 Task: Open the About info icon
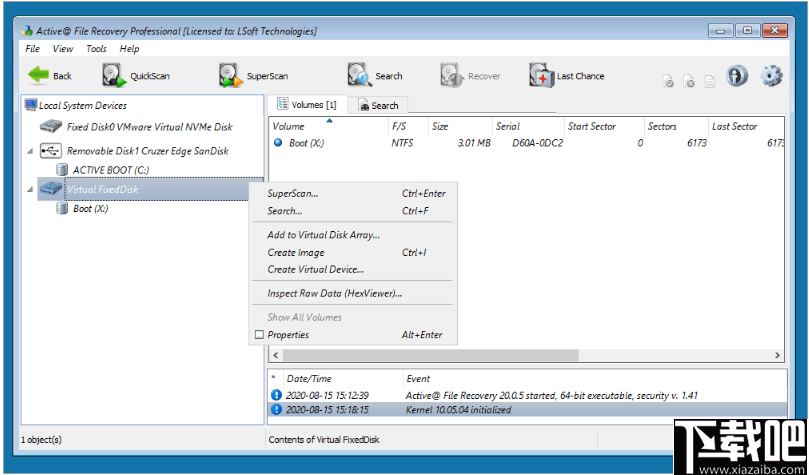tap(737, 76)
